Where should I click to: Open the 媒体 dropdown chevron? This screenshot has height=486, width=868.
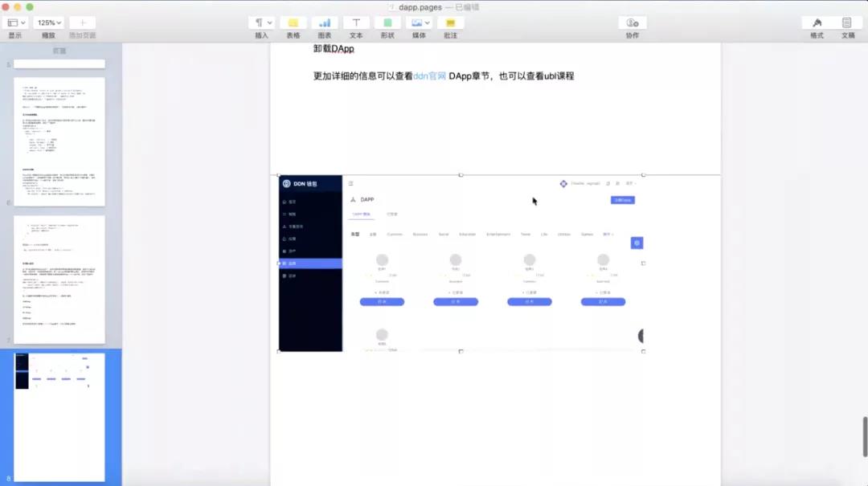427,22
